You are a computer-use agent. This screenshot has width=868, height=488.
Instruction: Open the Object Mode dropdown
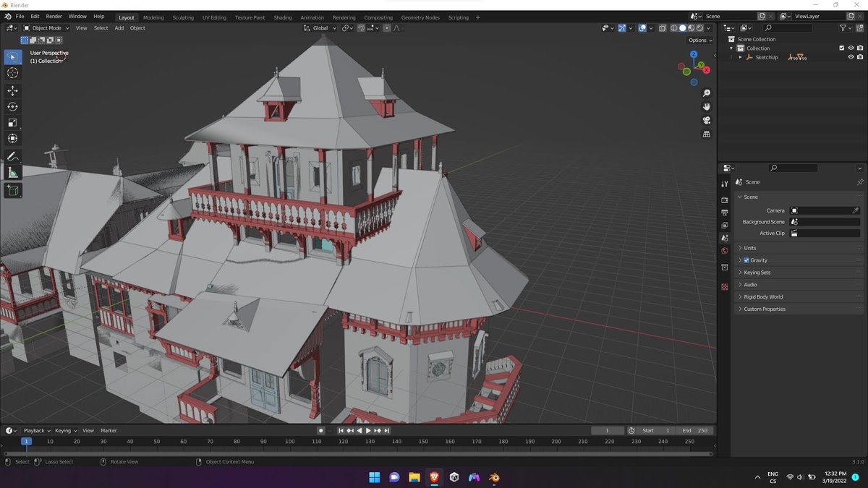(x=47, y=28)
